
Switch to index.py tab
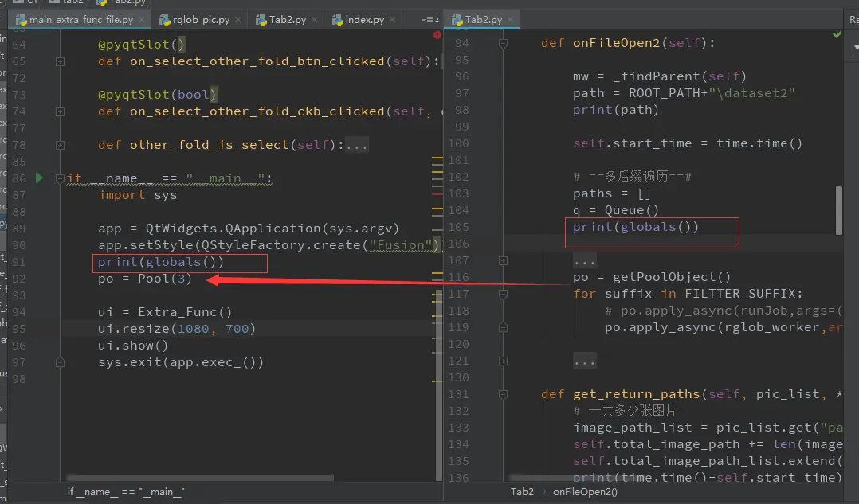pyautogui.click(x=364, y=20)
